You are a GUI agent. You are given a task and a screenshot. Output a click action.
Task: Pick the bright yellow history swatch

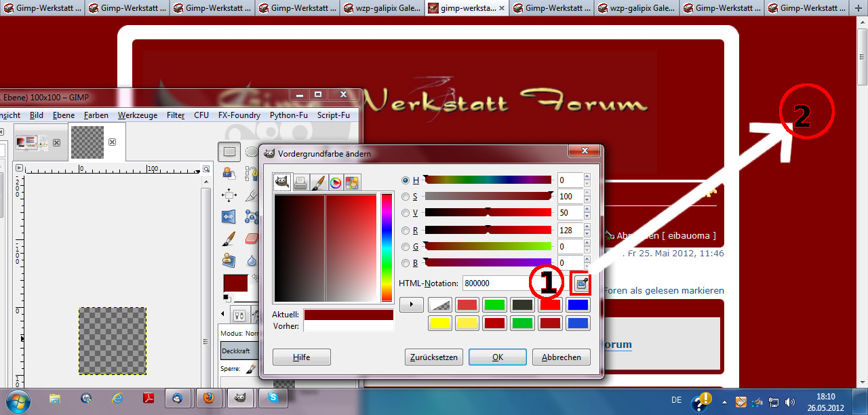point(441,323)
